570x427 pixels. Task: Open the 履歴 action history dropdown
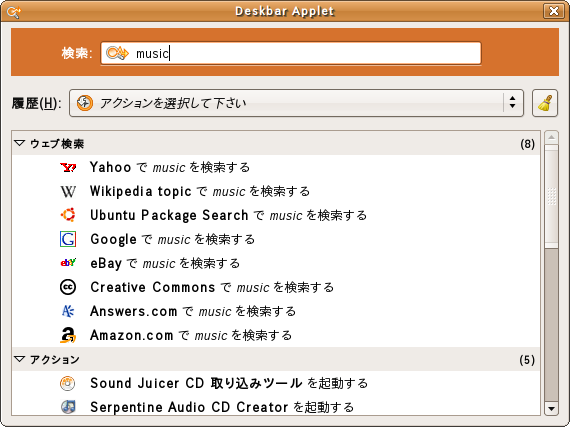coord(296,103)
